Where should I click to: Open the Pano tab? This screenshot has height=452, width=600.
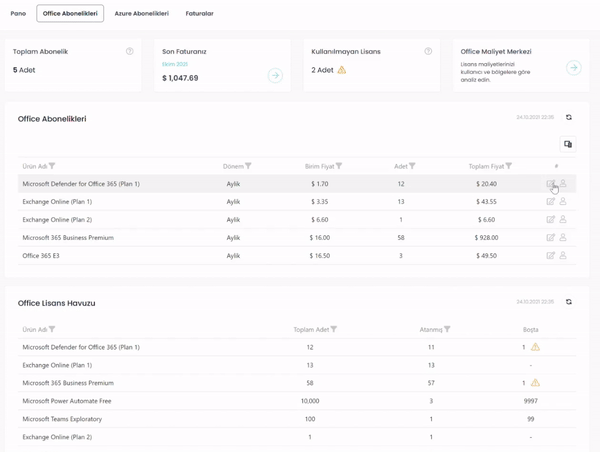click(x=18, y=13)
